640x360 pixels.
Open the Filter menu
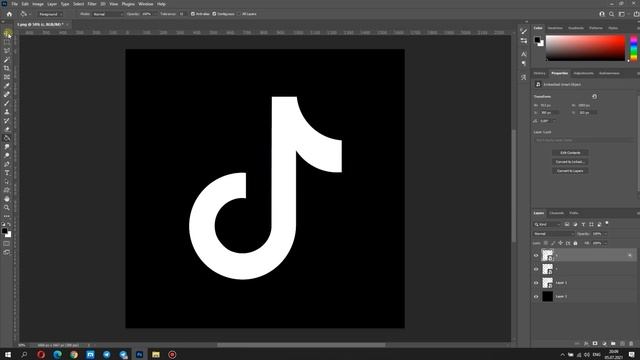click(92, 4)
